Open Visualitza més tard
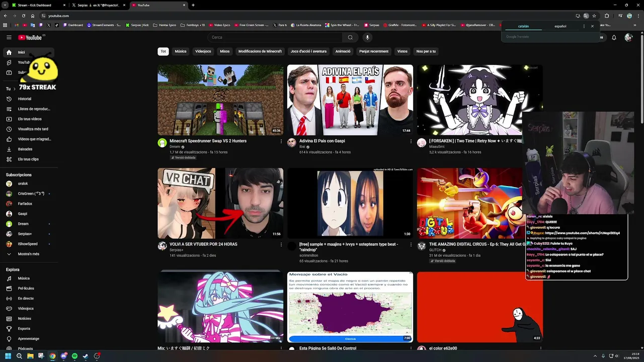 (x=28, y=129)
